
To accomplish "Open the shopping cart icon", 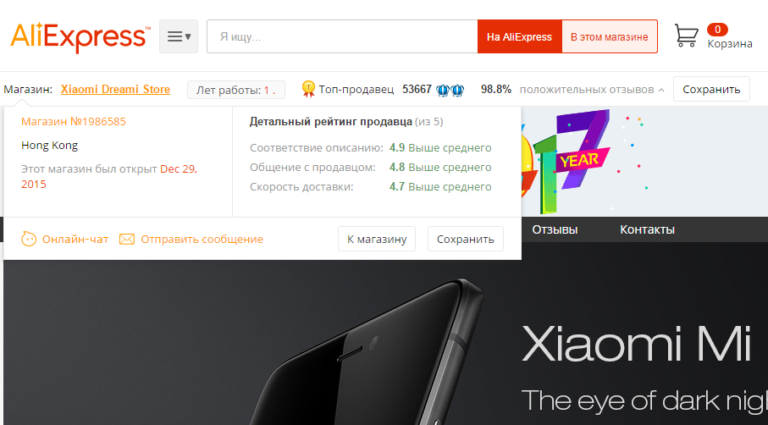I will (x=686, y=36).
